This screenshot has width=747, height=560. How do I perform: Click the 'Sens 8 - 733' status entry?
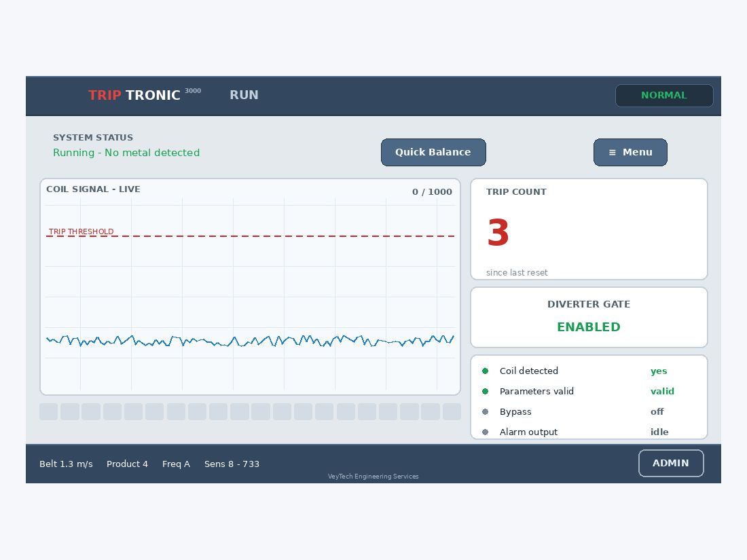(232, 464)
